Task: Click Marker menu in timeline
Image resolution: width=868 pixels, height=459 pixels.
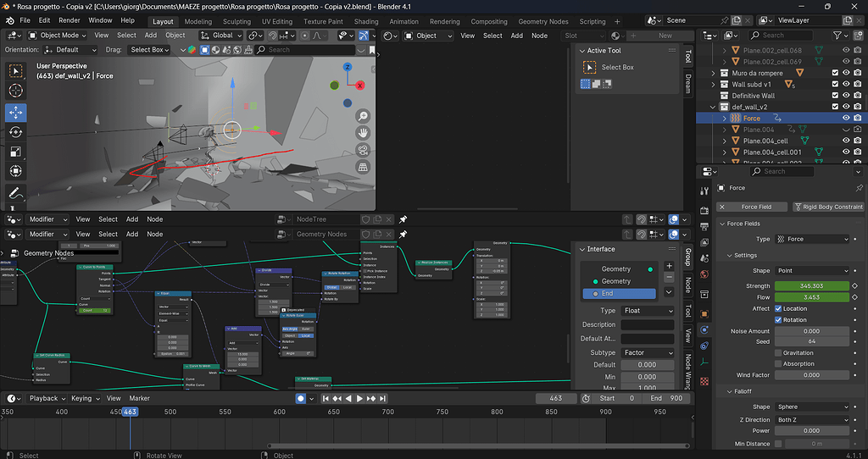Action: [x=140, y=398]
